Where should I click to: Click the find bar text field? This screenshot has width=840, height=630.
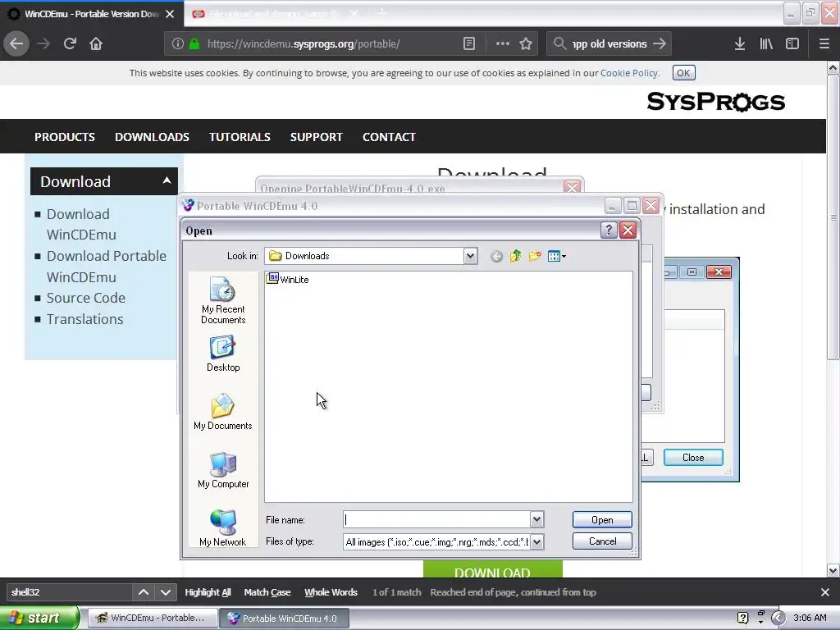click(69, 592)
